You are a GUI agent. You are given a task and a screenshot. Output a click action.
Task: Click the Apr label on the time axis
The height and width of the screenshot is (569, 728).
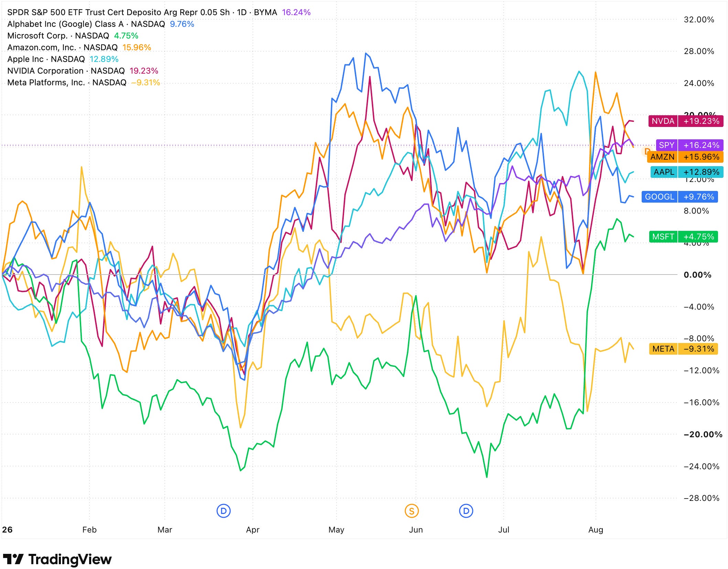click(253, 529)
